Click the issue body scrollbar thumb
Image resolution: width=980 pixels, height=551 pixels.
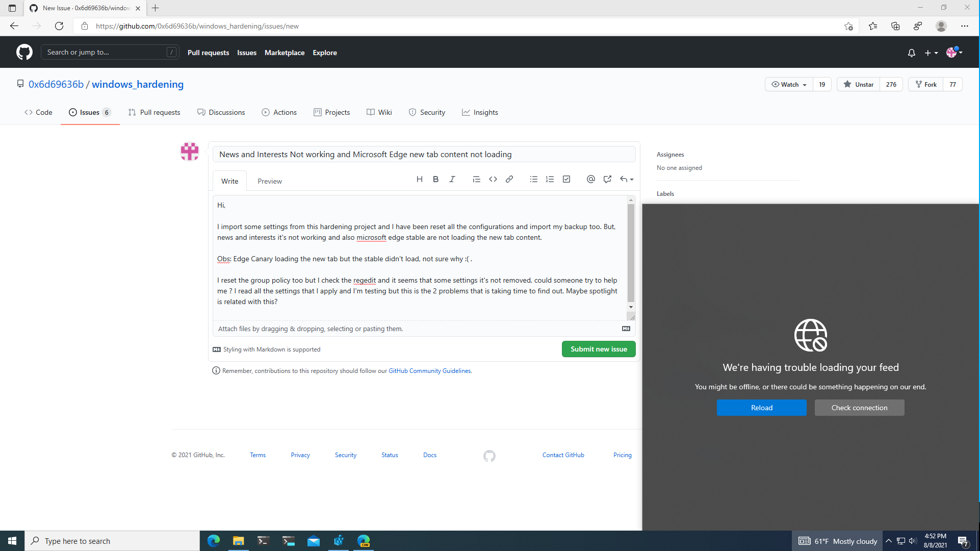(x=631, y=253)
